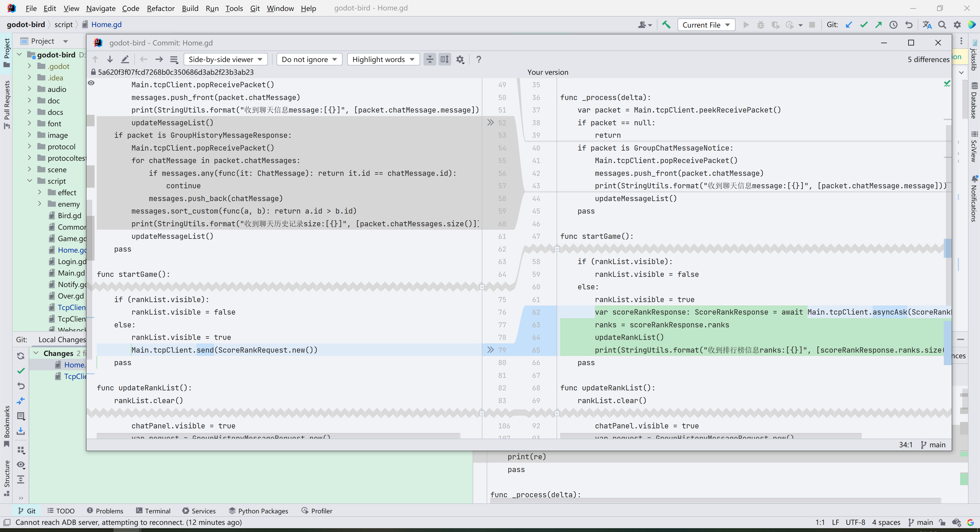Toggle synchronize scrolling in diff viewer
The height and width of the screenshot is (532, 980).
444,59
